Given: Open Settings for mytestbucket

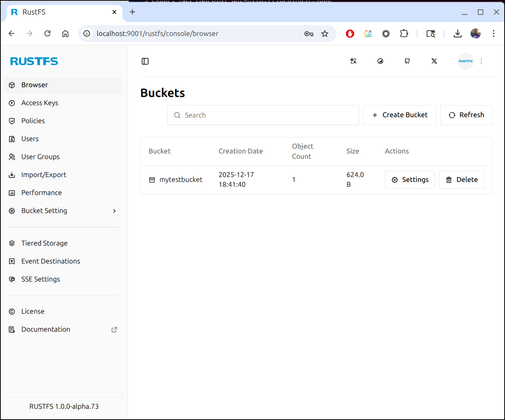Looking at the screenshot, I should tap(410, 180).
